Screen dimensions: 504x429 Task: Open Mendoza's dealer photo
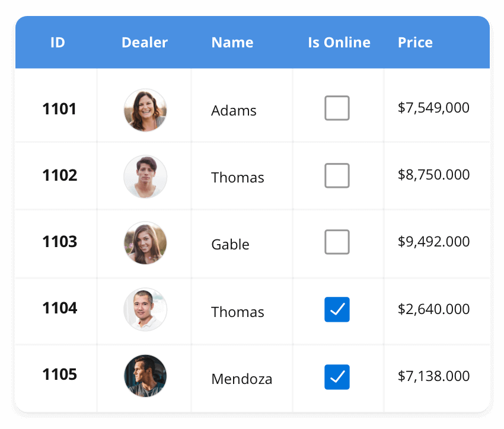145,376
